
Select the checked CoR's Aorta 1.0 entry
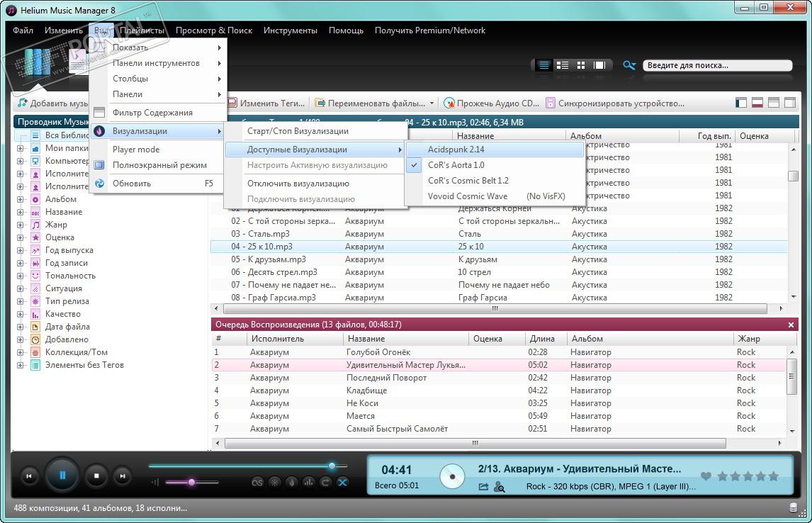(495, 164)
